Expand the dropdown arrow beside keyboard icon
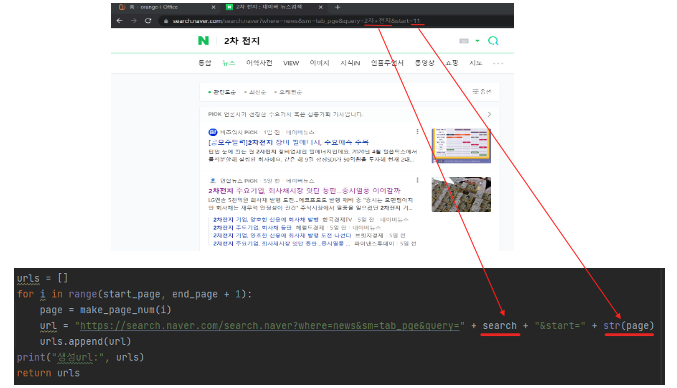Screen dimensions: 677x388 tap(477, 41)
